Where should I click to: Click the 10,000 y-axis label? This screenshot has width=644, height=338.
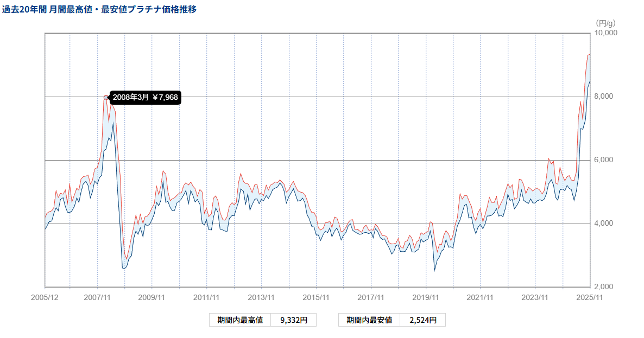tap(607, 33)
